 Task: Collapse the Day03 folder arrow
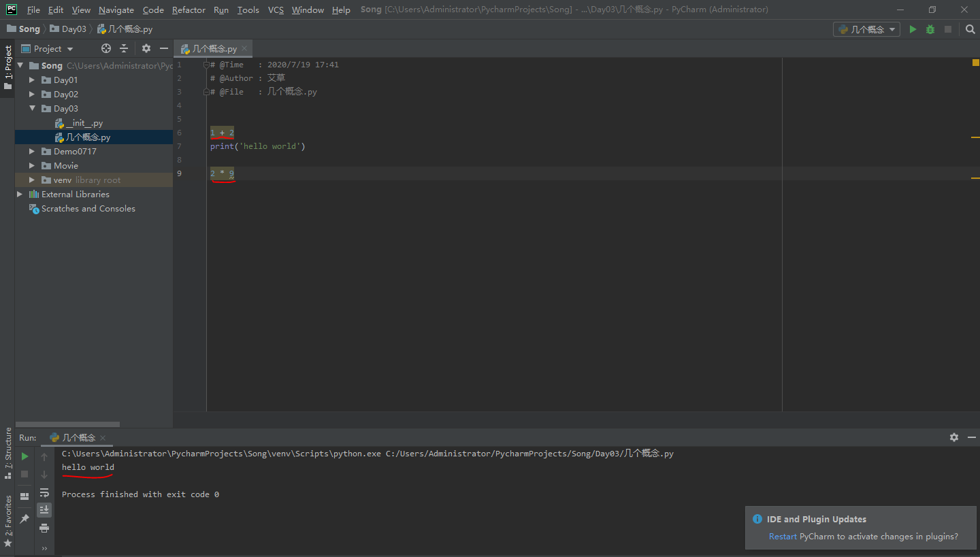[32, 108]
